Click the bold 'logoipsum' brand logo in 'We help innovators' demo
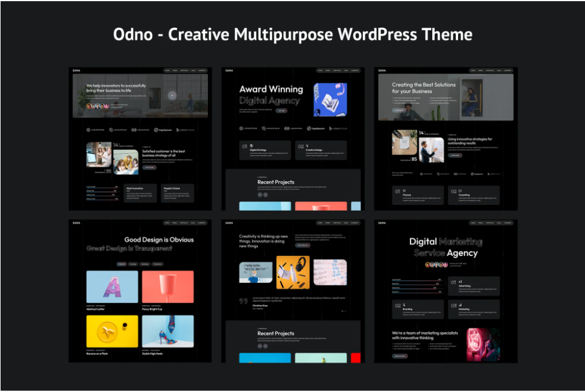 163,130
